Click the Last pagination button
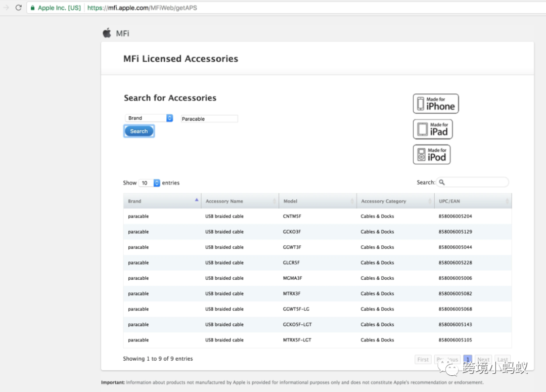 coord(503,359)
